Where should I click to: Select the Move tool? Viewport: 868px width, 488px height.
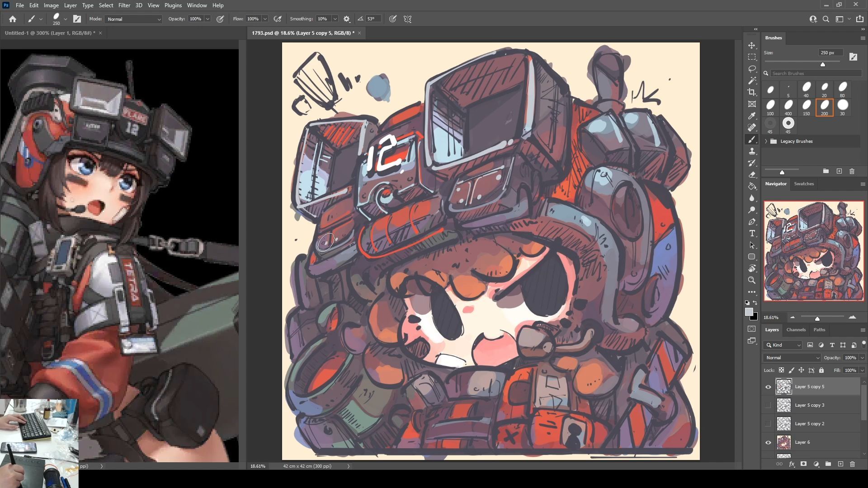click(752, 46)
